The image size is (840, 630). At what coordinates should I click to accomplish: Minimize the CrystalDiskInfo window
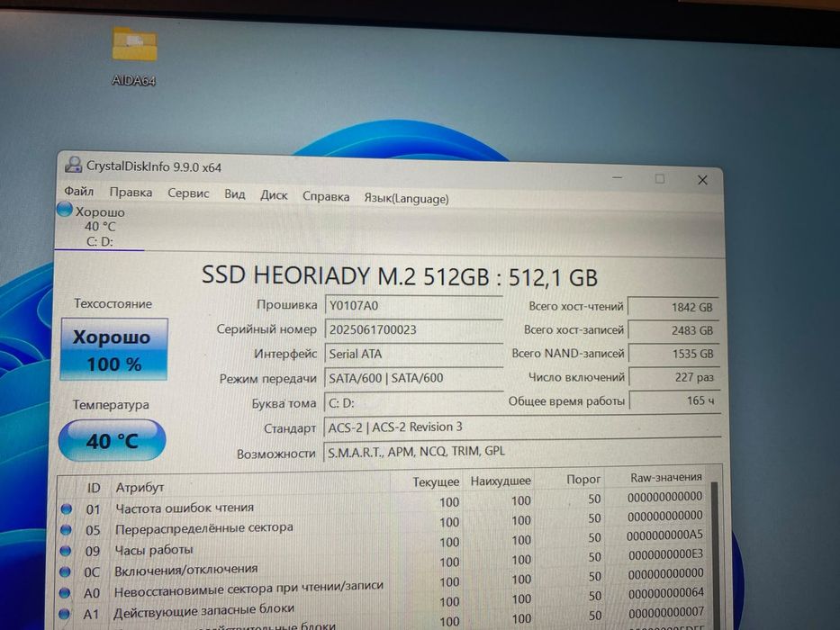[x=618, y=177]
